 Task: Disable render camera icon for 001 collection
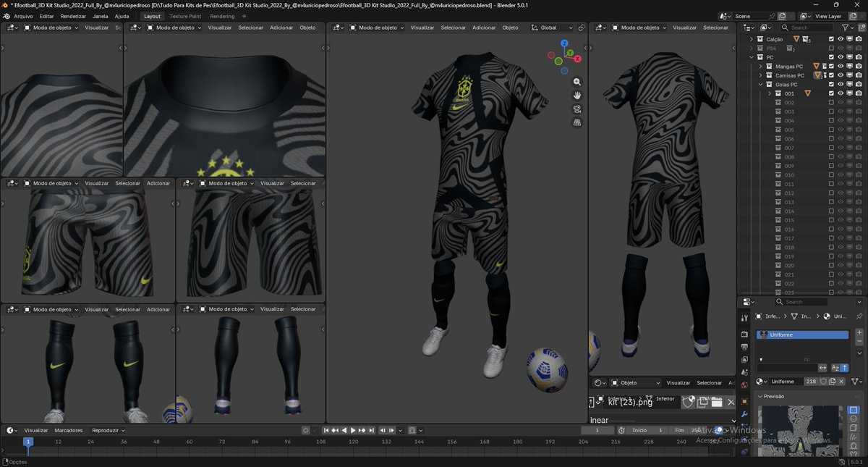(x=859, y=93)
